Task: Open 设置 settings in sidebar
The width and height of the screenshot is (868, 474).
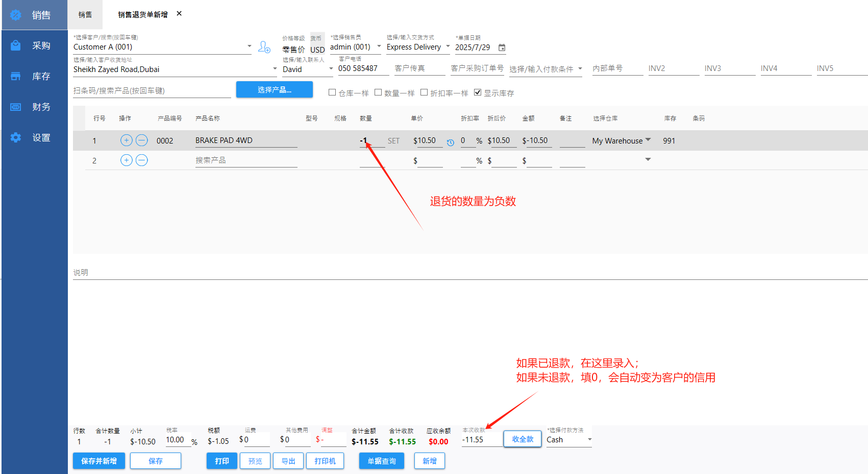Action: tap(34, 137)
